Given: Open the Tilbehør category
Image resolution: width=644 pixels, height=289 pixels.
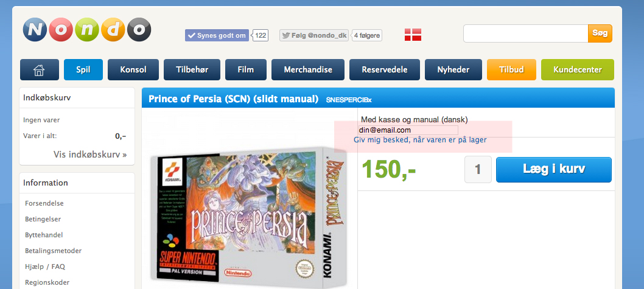Looking at the screenshot, I should pyautogui.click(x=192, y=70).
